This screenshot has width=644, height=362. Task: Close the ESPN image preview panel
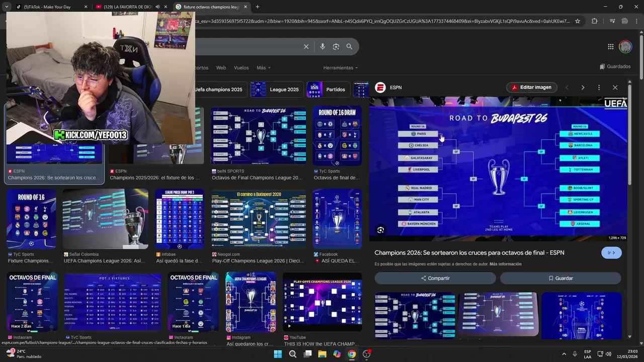(x=615, y=87)
